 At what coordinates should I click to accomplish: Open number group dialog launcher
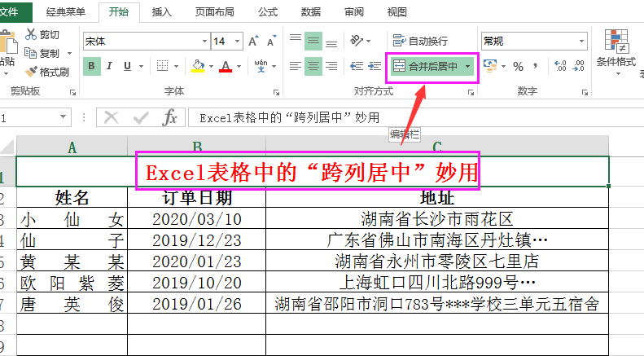585,93
